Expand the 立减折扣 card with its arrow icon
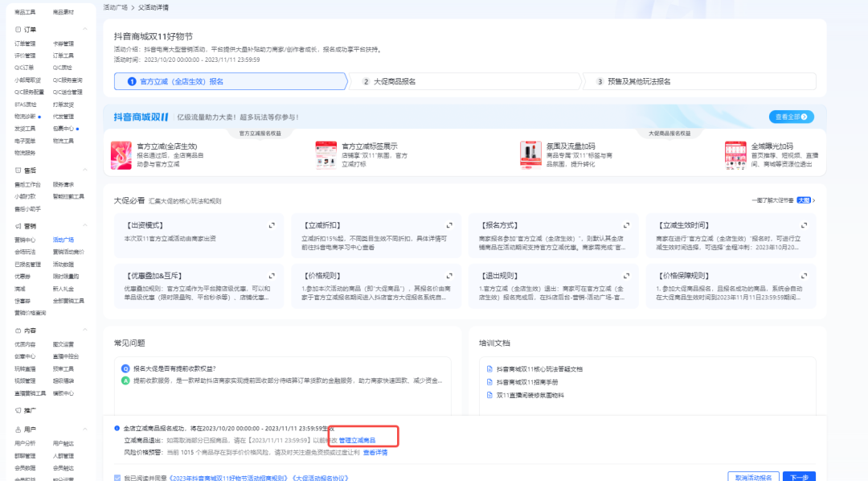 [449, 225]
